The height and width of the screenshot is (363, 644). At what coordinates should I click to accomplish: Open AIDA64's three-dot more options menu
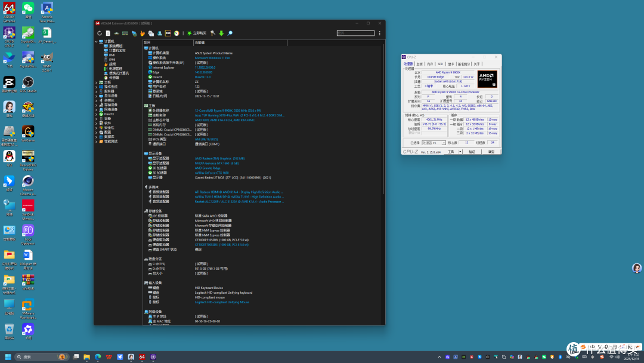tap(379, 33)
